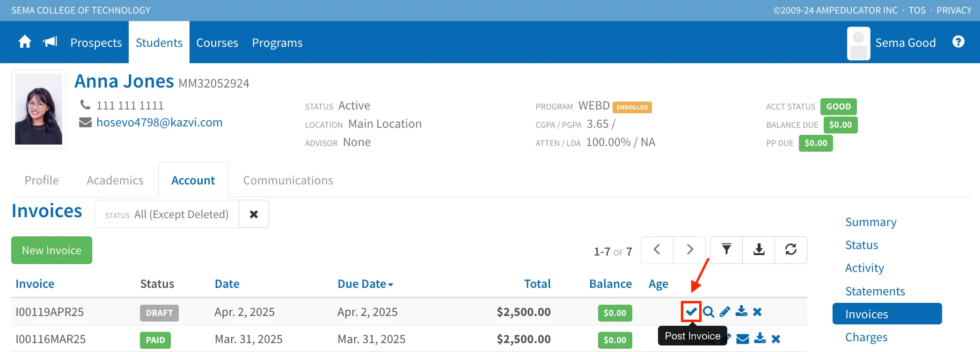This screenshot has width=980, height=352.
Task: Email invoice I00116MAR25 with the envelope icon
Action: (743, 339)
